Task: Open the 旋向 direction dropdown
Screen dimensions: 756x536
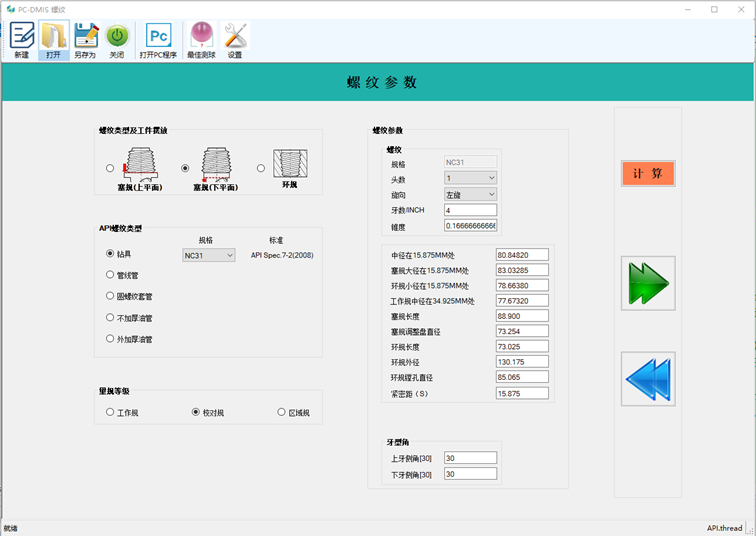Action: [470, 194]
